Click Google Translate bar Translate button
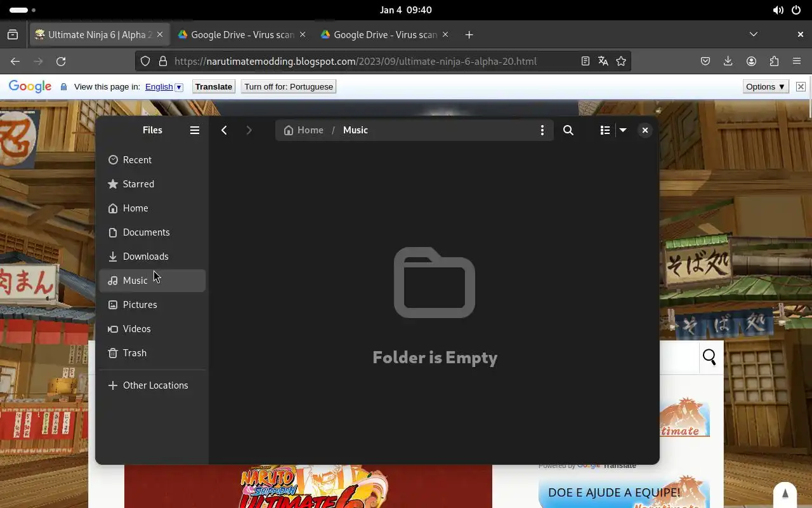Image resolution: width=812 pixels, height=508 pixels. click(214, 87)
